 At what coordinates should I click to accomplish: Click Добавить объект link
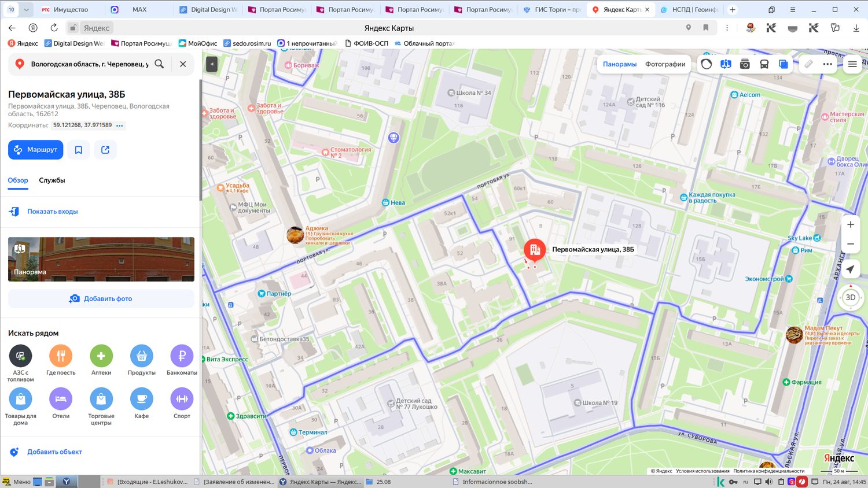point(54,452)
